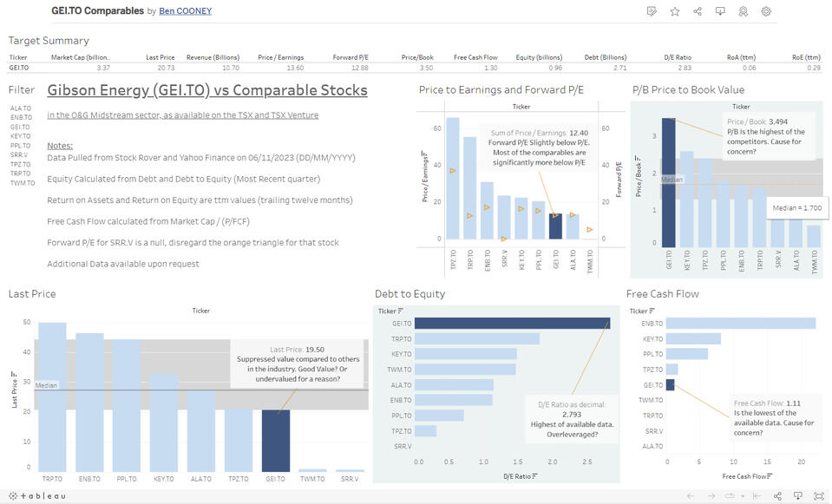The height and width of the screenshot is (504, 832).
Task: Click the tall TPZ.TO bar in Price to Earnings chart
Action: (453, 178)
